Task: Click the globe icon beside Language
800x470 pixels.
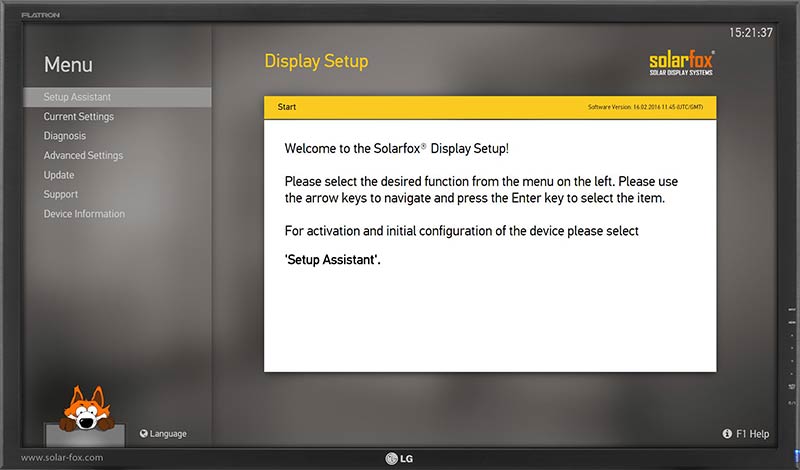Action: (x=143, y=433)
